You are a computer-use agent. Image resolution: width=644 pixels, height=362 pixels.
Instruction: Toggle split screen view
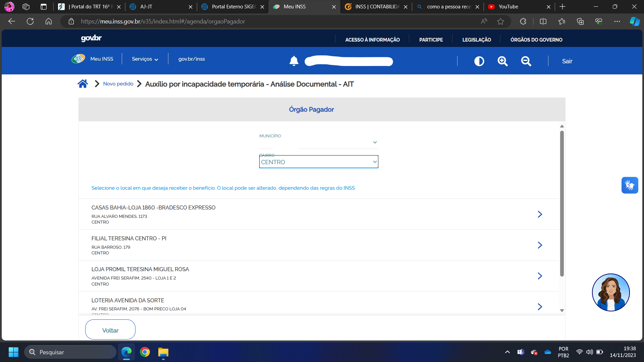(x=543, y=21)
